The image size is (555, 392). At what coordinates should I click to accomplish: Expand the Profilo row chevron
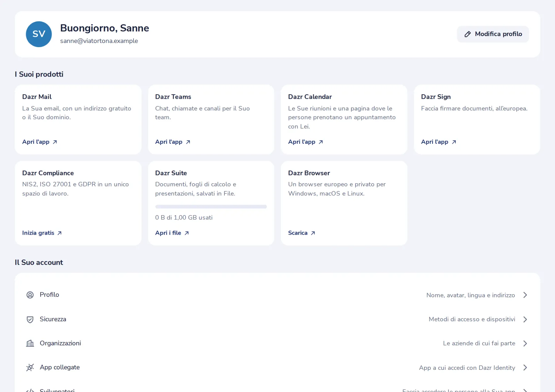tap(525, 295)
